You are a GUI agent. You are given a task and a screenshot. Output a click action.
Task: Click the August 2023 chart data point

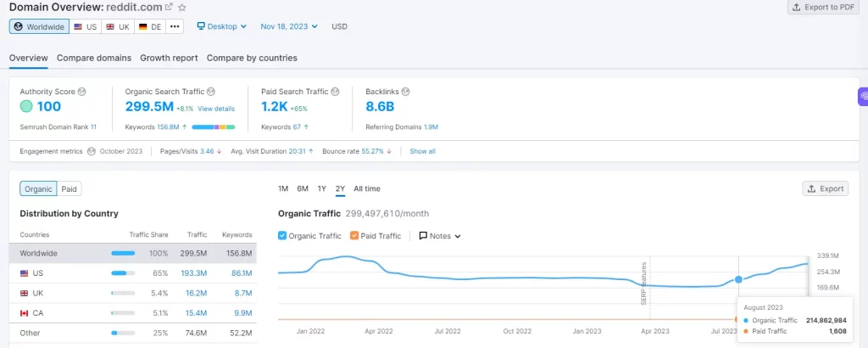tap(738, 280)
